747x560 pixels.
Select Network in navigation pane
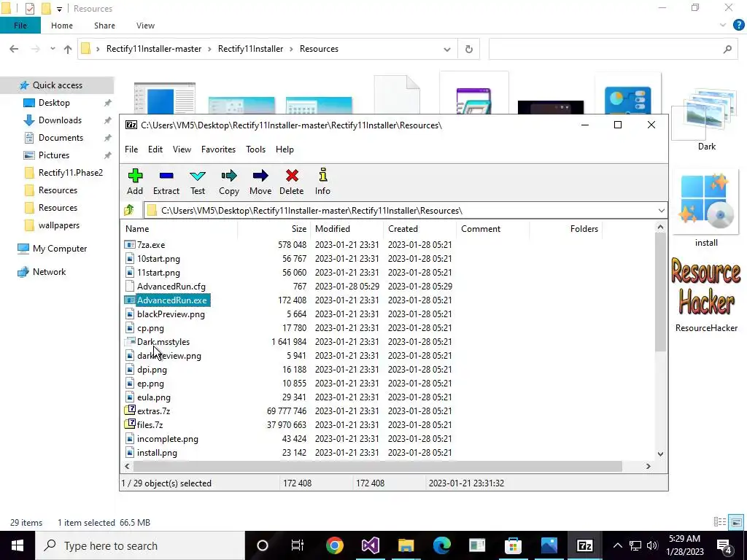click(x=49, y=271)
